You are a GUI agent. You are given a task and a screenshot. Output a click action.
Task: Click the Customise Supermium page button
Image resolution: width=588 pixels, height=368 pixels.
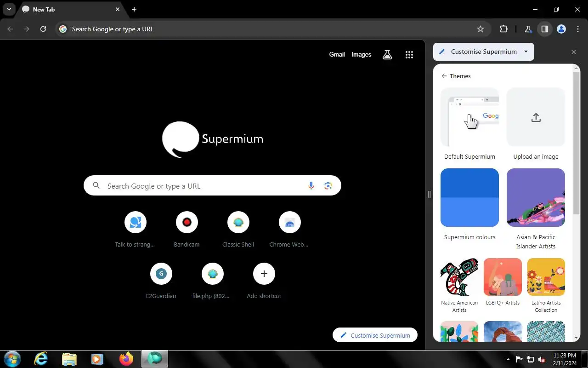coord(375,335)
